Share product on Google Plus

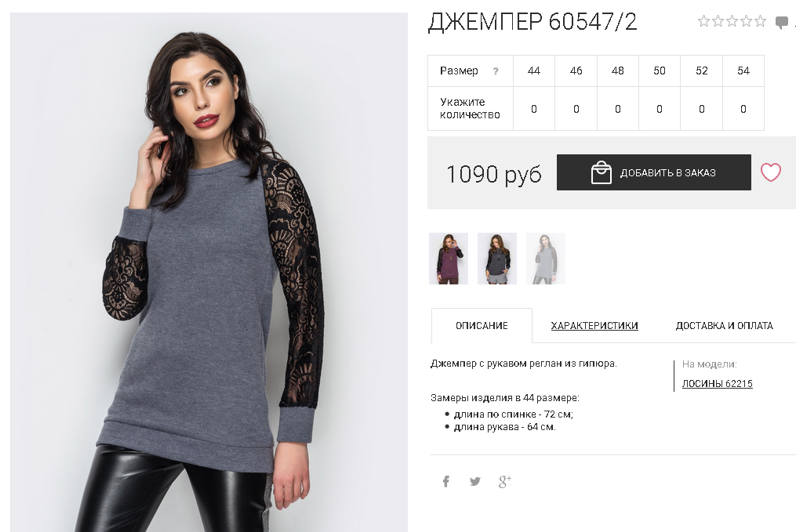coord(504,481)
